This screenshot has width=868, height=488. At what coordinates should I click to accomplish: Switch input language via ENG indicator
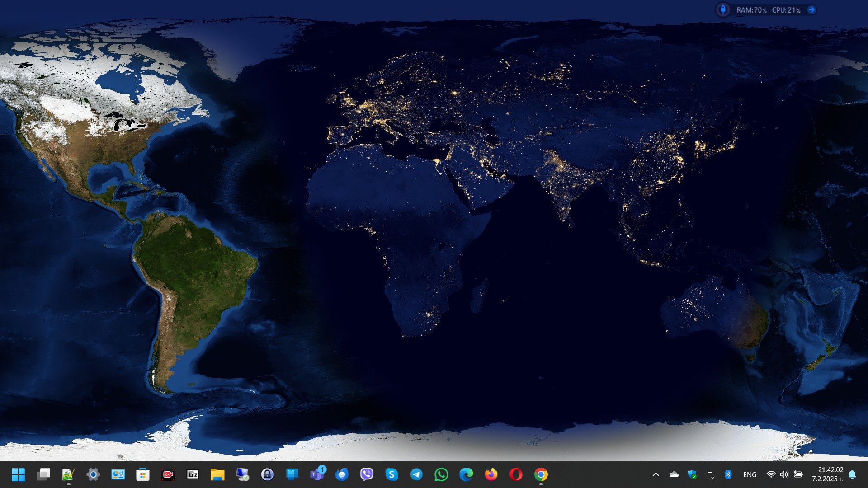(x=750, y=475)
